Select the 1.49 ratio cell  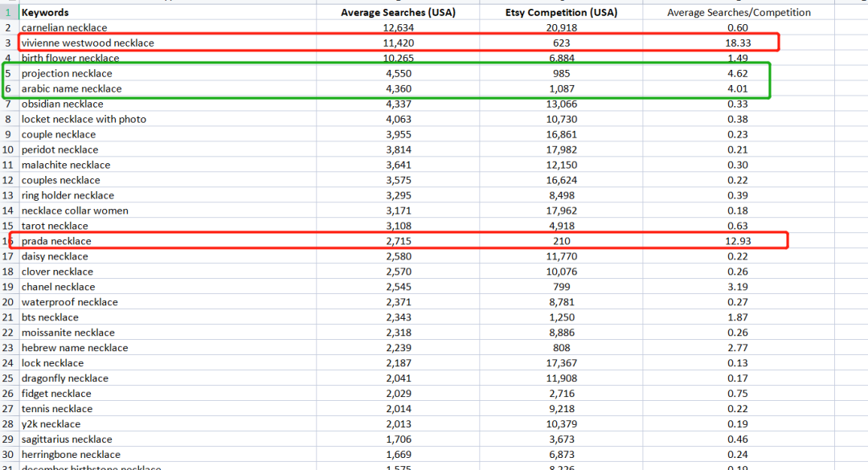pyautogui.click(x=739, y=58)
